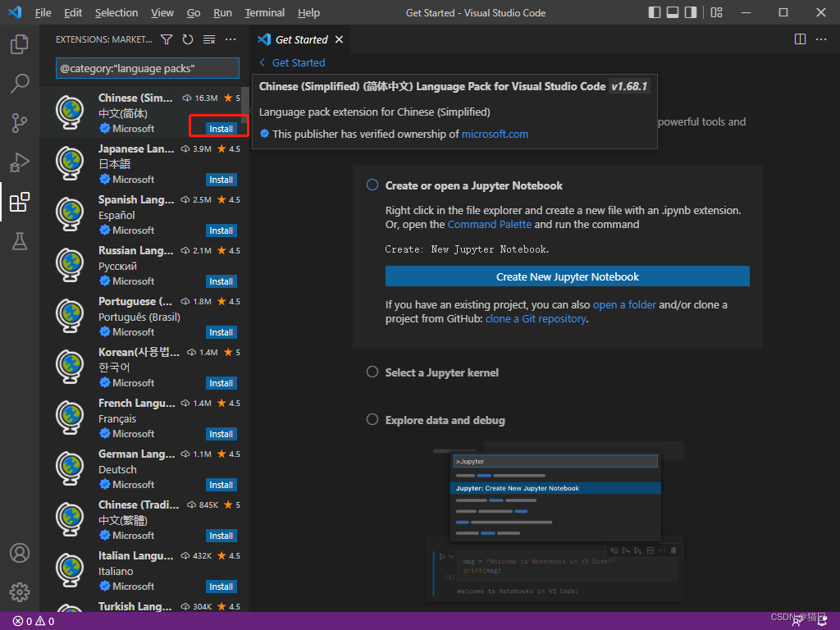Viewport: 840px width, 630px height.
Task: Open the Terminal menu
Action: (265, 12)
